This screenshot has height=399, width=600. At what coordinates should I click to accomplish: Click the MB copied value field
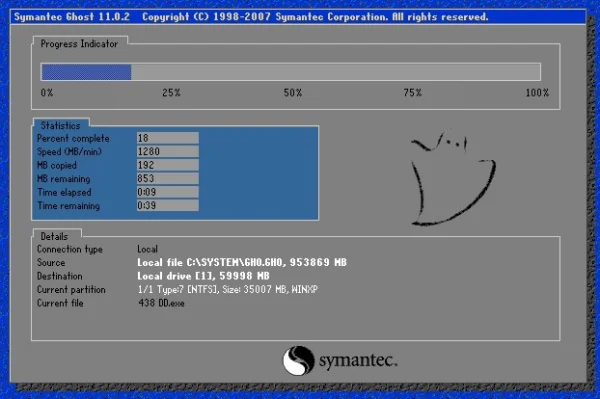click(168, 165)
